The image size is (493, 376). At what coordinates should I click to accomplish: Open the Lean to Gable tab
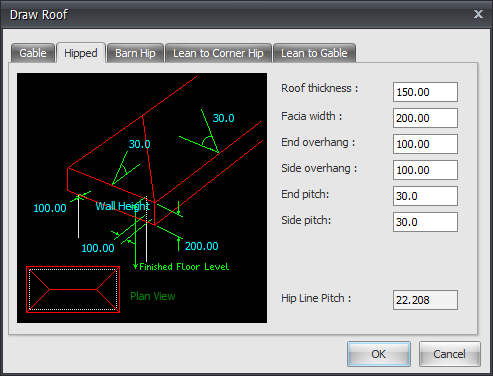tap(314, 53)
